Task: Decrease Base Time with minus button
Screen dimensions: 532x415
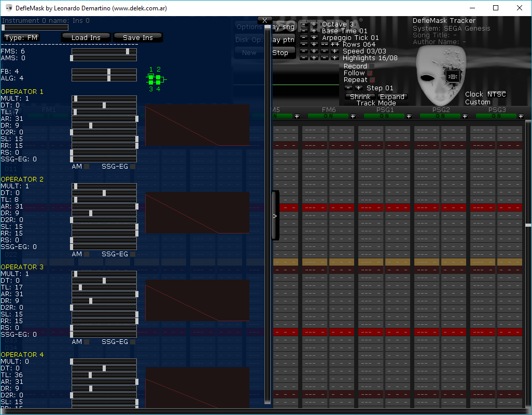Action: coord(304,31)
